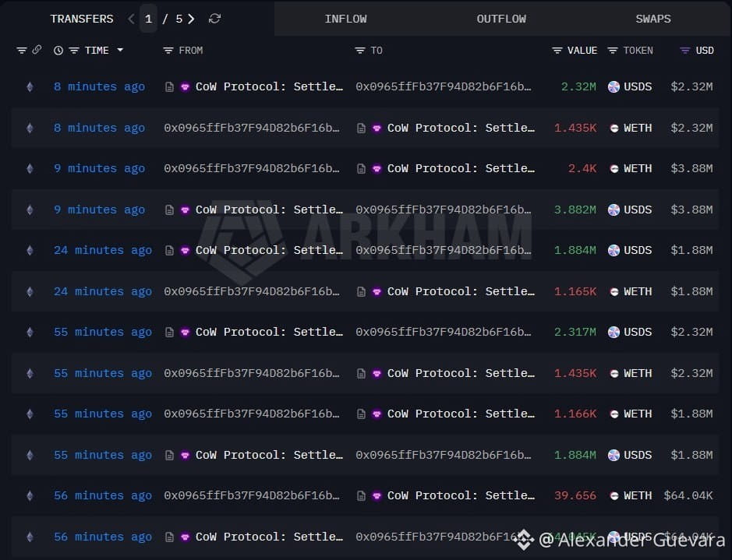Open the 2.32M USDS transaction from 8 minutes ago
Screen dimensions: 732x560
(x=100, y=86)
